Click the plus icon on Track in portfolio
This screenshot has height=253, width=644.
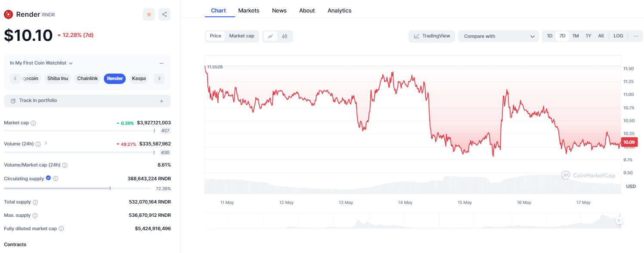[x=161, y=101]
